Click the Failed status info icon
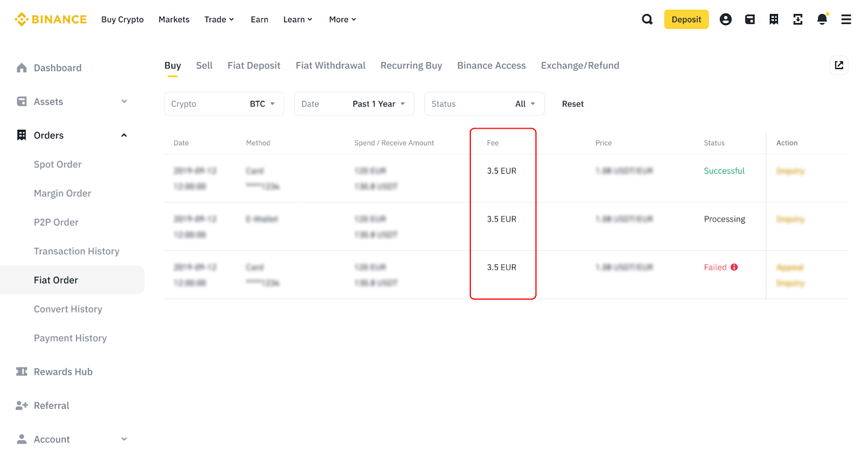Screen dimensions: 868x463 point(734,267)
